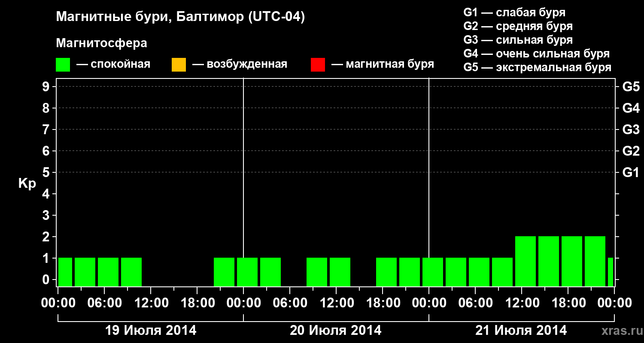Click the Kp 1 bar starting 18:00 on 20 July
Screen dimensions: 644x343
[x=386, y=272]
